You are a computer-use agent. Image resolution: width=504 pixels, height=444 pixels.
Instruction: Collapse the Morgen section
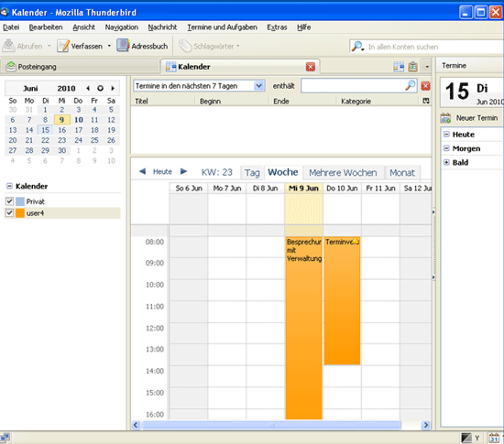point(446,148)
